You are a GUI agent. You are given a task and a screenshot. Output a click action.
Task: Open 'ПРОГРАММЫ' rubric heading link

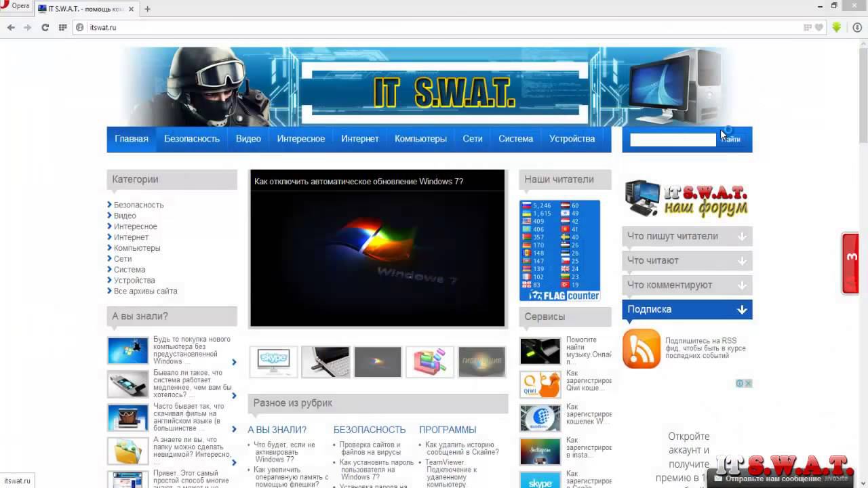[448, 430]
